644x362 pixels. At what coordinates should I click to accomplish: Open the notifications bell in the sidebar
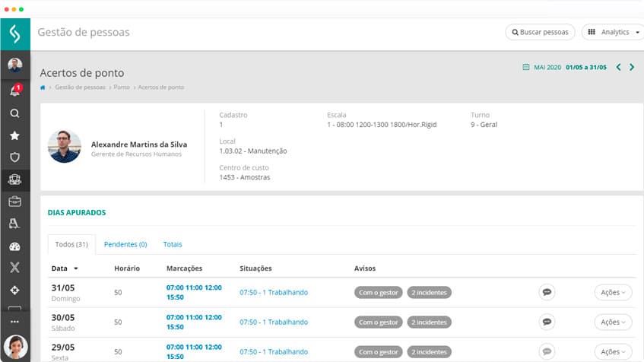pyautogui.click(x=14, y=90)
